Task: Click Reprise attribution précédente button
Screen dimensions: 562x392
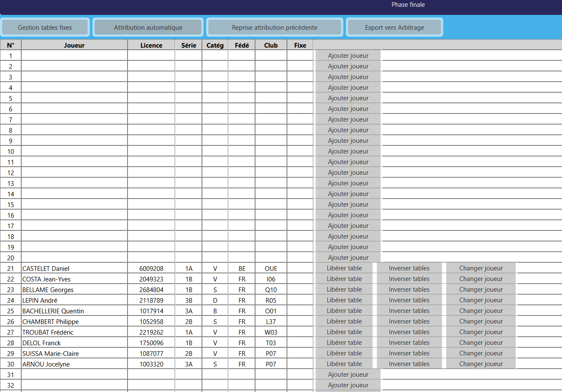Action: 275,28
